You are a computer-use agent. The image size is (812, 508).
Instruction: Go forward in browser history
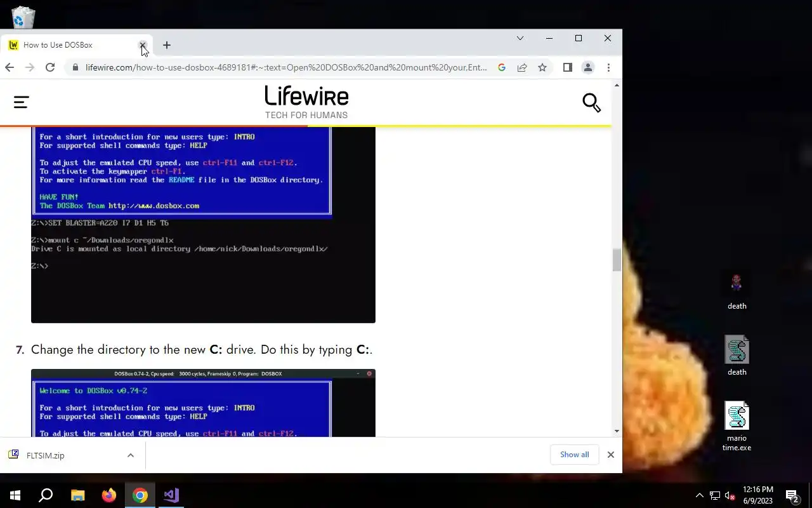coord(29,67)
